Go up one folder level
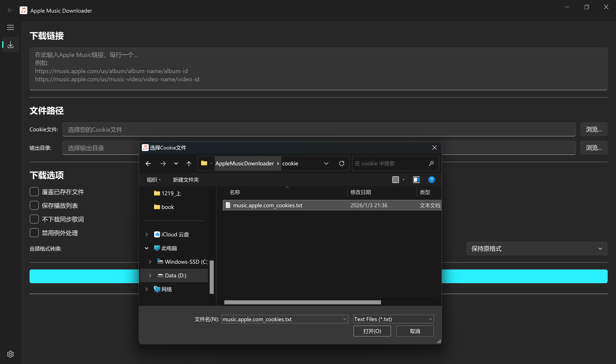Image resolution: width=616 pixels, height=364 pixels. 189,163
